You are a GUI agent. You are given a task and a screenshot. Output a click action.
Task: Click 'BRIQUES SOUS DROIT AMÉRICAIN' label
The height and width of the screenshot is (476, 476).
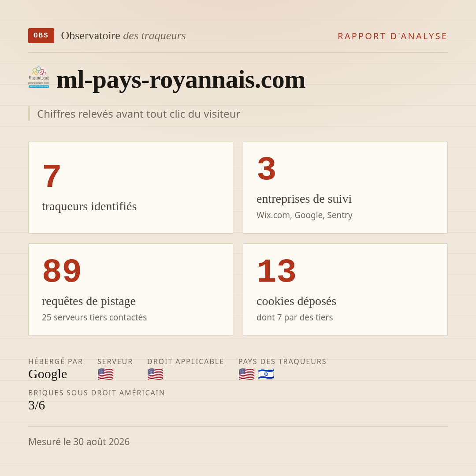tap(97, 393)
